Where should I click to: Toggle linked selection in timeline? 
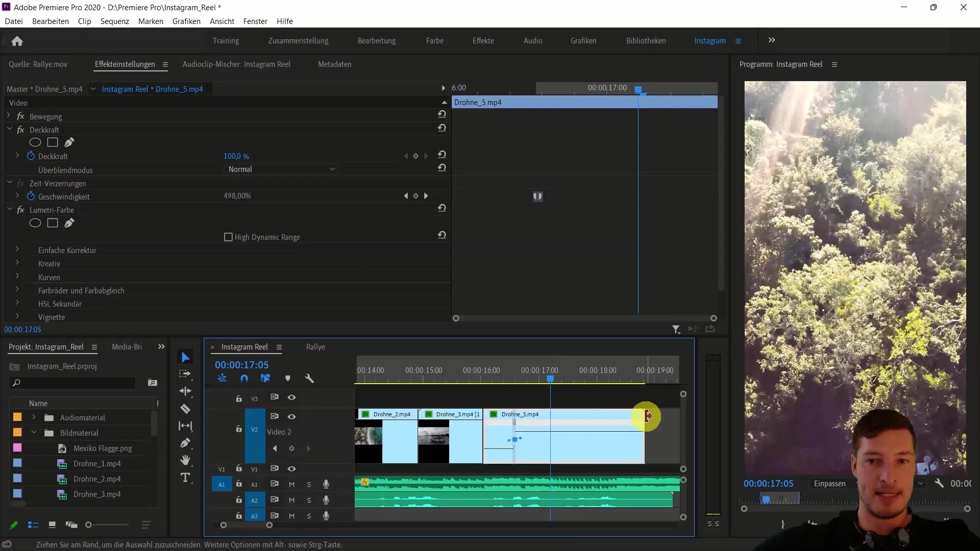tap(265, 379)
